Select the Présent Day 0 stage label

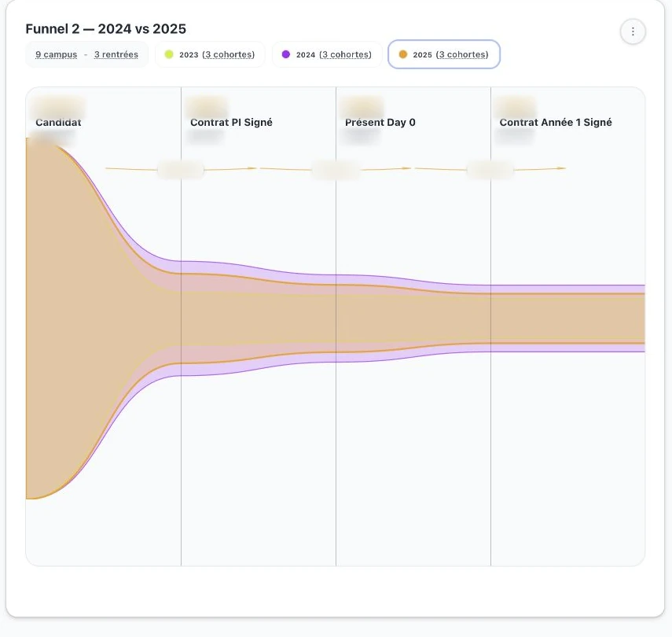point(380,122)
